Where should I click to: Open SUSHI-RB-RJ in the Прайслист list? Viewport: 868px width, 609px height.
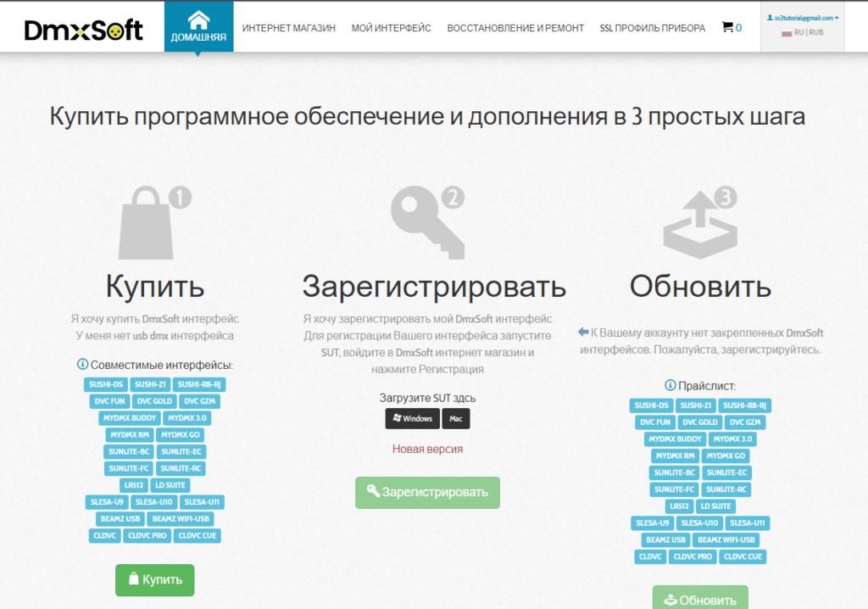coord(745,405)
